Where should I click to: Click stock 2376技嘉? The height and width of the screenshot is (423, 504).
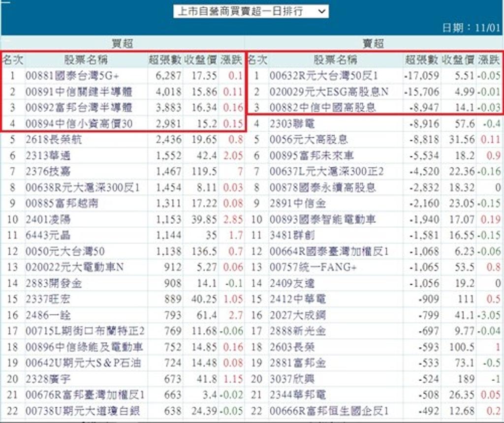coord(48,172)
